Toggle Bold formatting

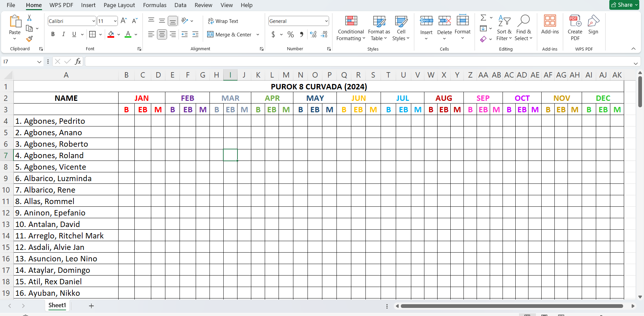coord(53,34)
